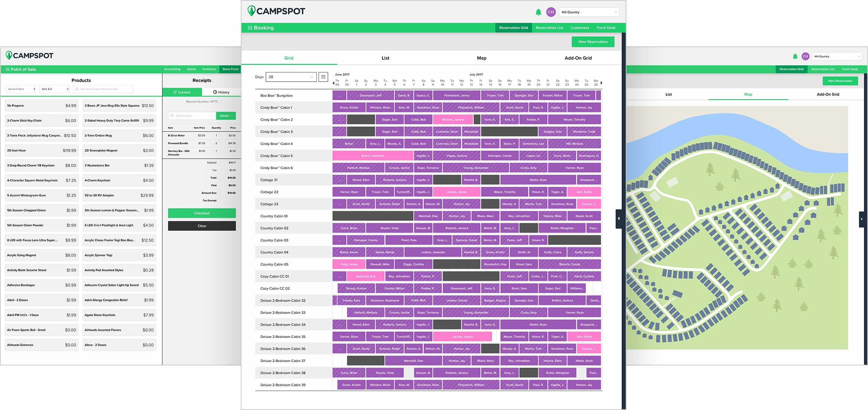Click the New Reservation button
868x410 pixels.
coord(593,42)
